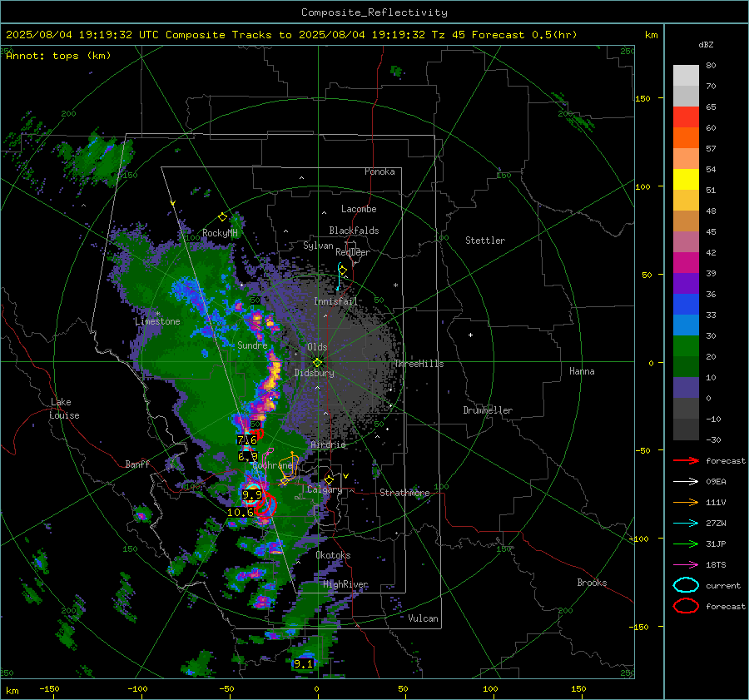The height and width of the screenshot is (700, 749).
Task: Click the storm top label 10.6
Action: pyautogui.click(x=241, y=512)
